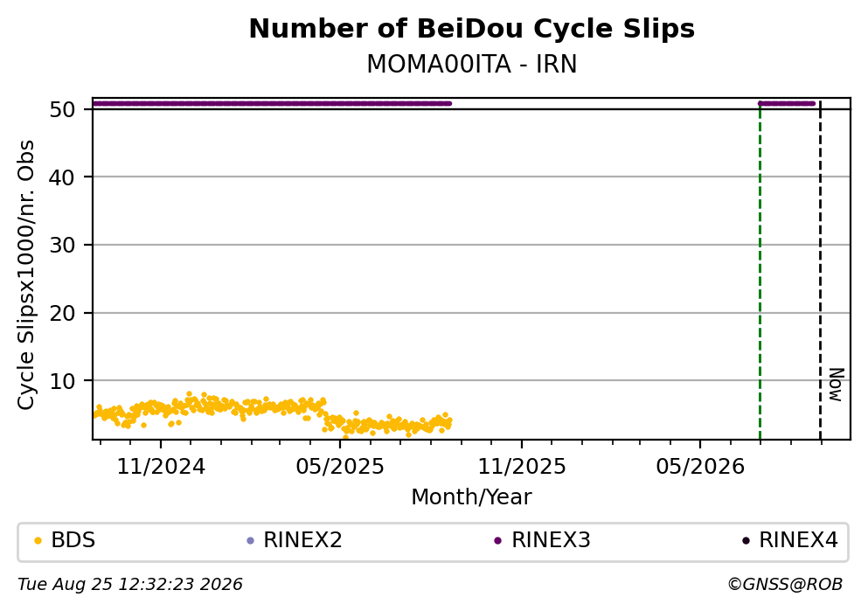Image resolution: width=868 pixels, height=611 pixels.
Task: Click the 05/2026 x-axis tick label
Action: point(700,467)
